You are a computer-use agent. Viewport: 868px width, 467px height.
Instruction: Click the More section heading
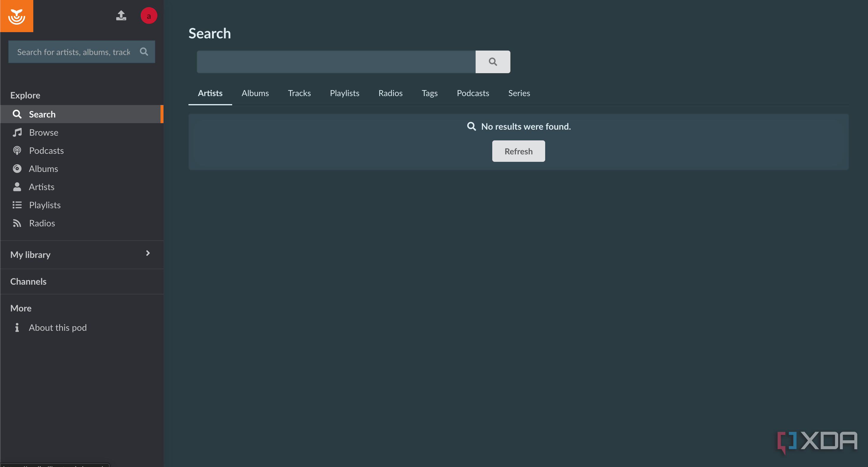click(x=21, y=308)
